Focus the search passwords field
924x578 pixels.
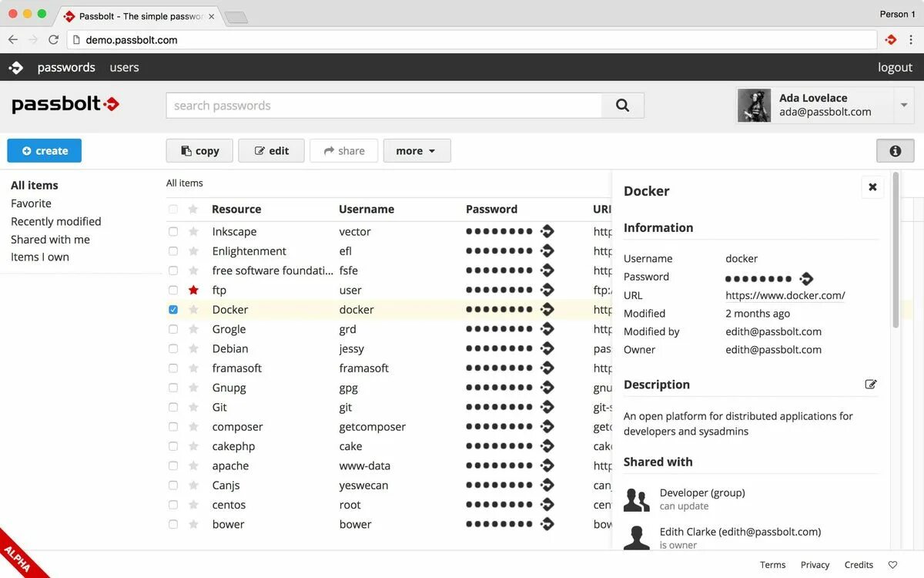coord(384,106)
